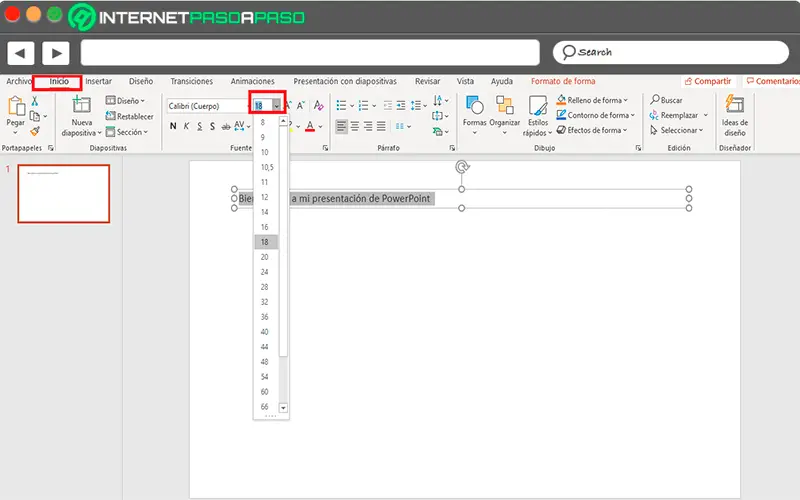Image resolution: width=800 pixels, height=500 pixels.
Task: Click the Convert to SmartArt icon
Action: [437, 132]
